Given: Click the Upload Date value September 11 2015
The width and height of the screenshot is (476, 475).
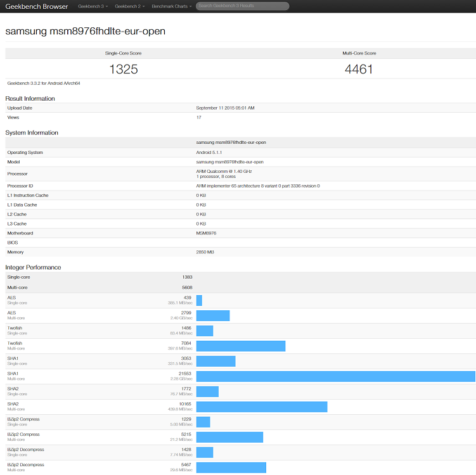Looking at the screenshot, I should tap(225, 108).
